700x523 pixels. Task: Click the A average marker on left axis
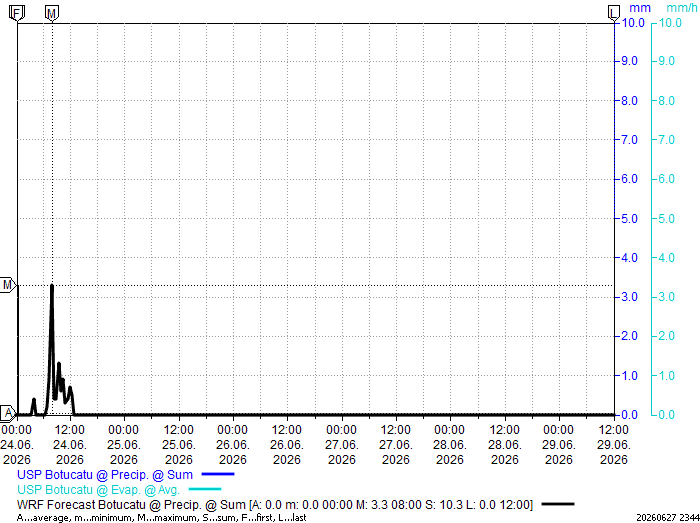8,413
